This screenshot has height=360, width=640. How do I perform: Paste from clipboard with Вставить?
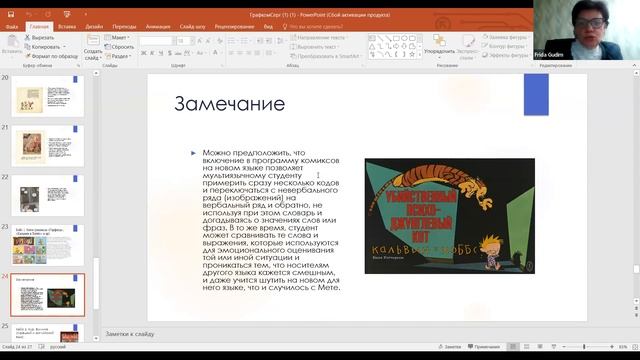pos(12,44)
